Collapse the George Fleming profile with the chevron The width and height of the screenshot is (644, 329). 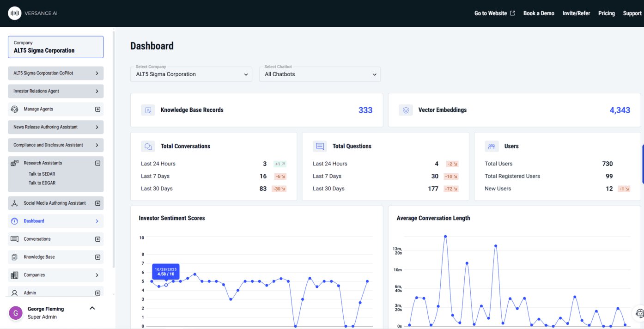[x=91, y=308]
